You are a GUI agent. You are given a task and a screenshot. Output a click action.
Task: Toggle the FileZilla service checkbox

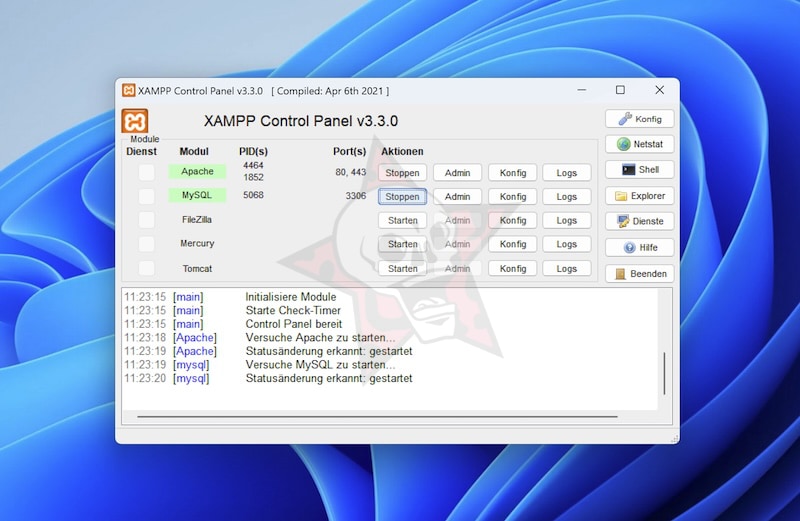146,220
